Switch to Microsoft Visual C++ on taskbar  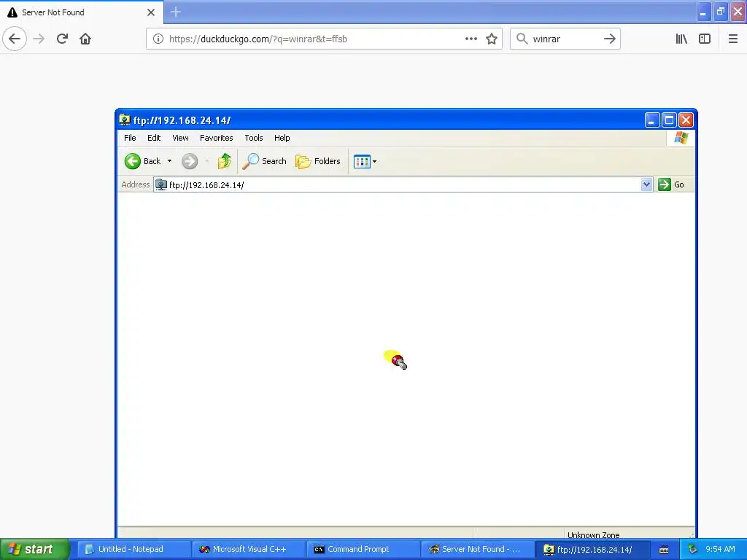tap(248, 549)
